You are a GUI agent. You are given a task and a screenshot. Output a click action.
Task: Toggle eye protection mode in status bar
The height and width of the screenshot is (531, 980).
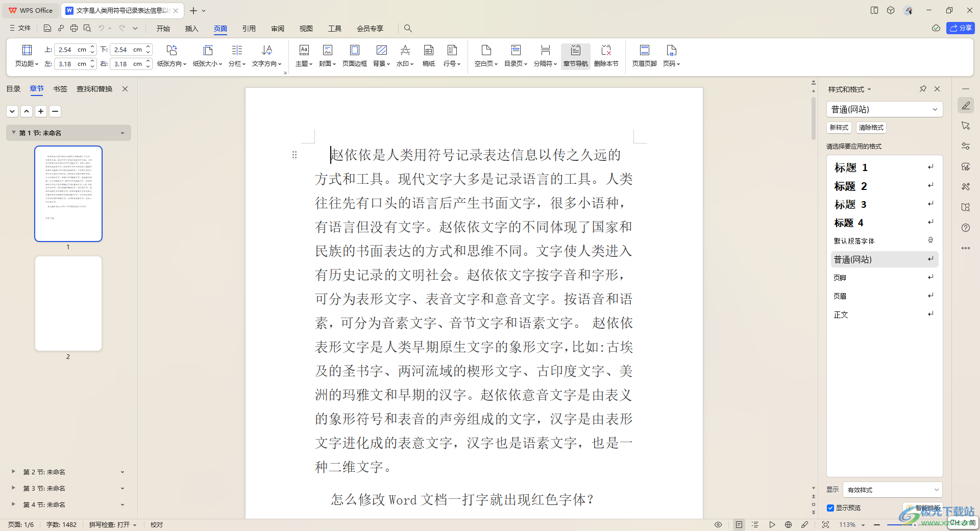pos(718,525)
